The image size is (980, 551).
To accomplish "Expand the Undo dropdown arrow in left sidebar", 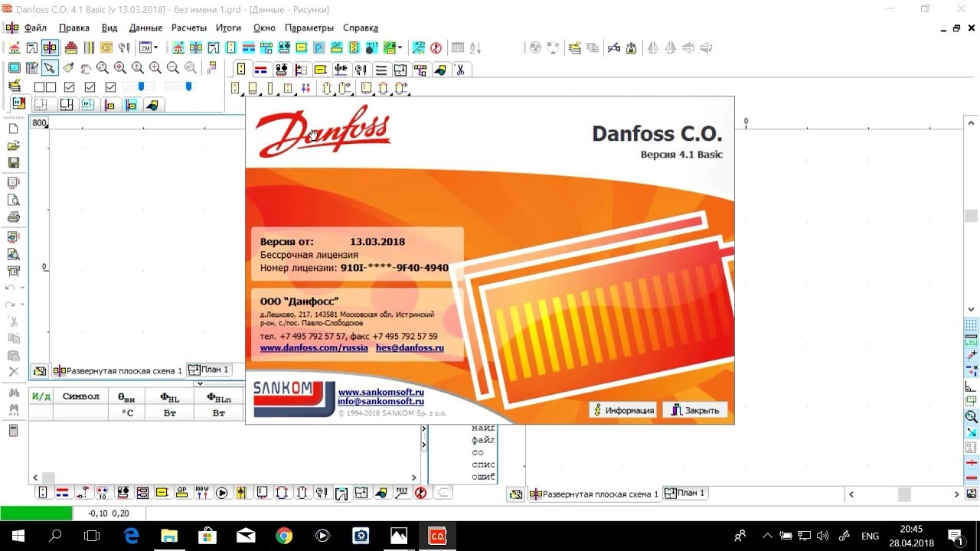I will pos(22,288).
